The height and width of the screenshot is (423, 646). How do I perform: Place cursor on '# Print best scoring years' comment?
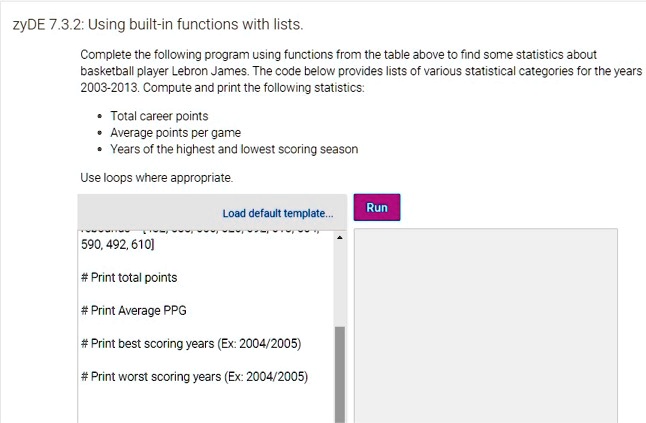pos(191,344)
